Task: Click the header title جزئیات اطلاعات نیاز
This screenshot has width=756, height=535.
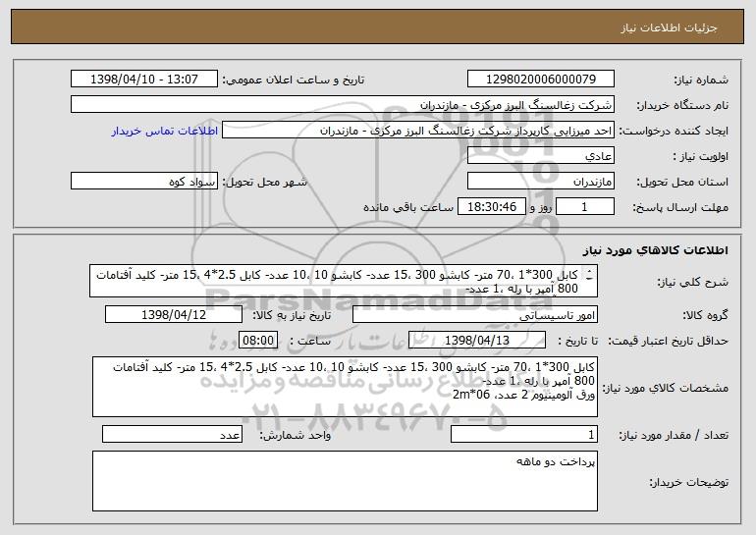Action: point(669,27)
